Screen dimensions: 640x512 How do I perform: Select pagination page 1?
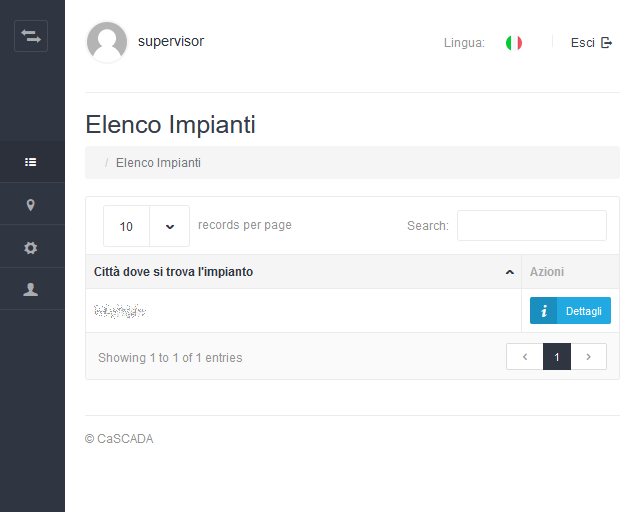pos(557,357)
